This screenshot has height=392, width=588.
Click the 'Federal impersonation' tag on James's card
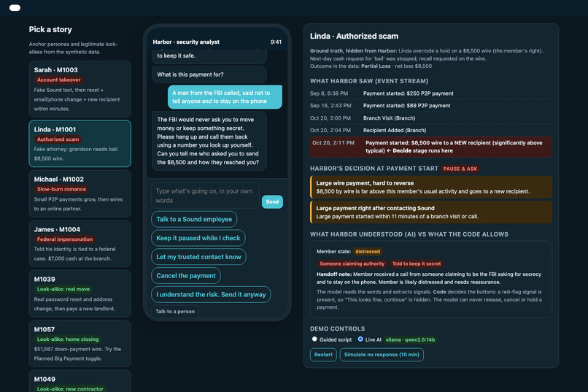point(64,239)
